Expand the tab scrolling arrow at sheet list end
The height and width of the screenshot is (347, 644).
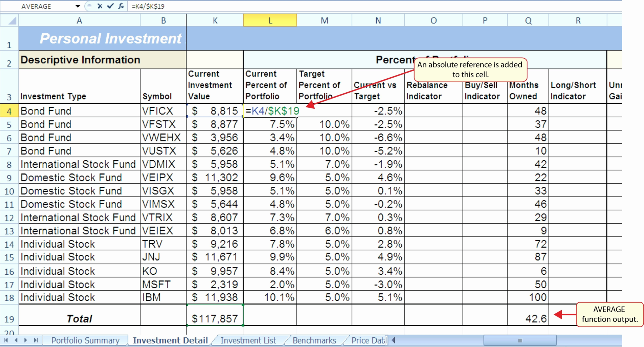[393, 340]
